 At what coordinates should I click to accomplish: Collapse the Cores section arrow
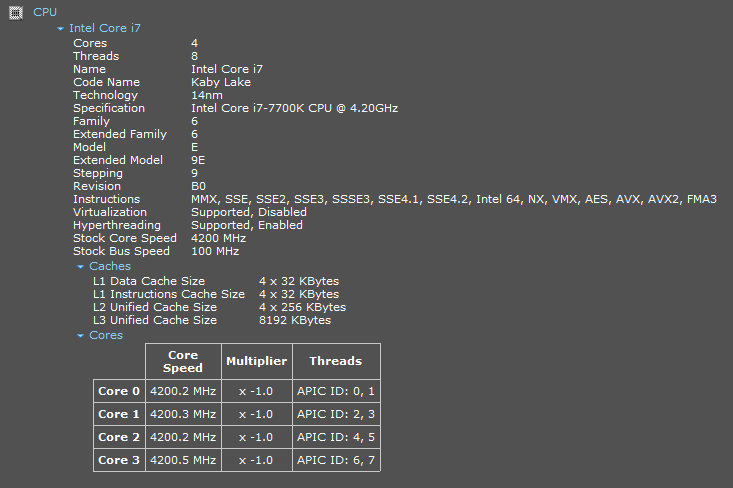(x=81, y=336)
